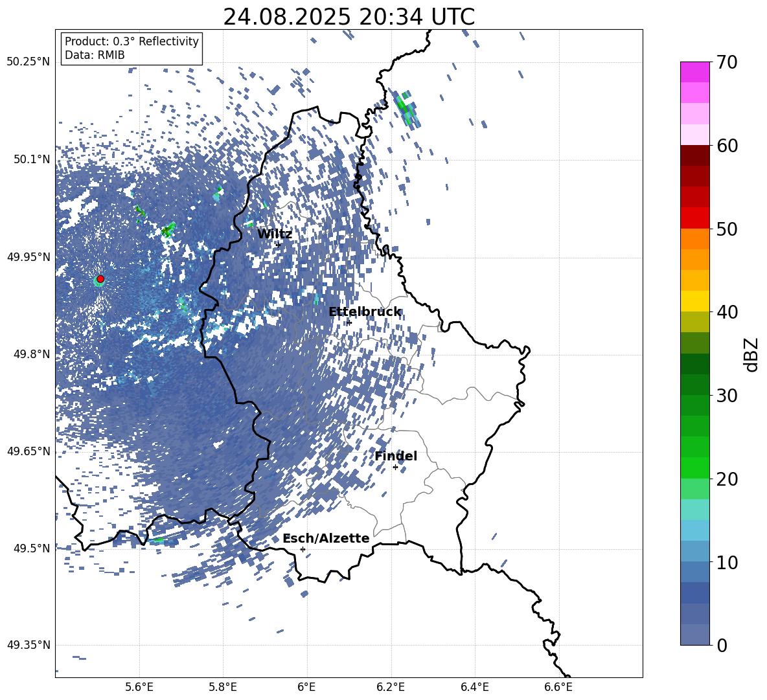Viewport: 767px width, 700px height.
Task: Click the 20 dBZ colorbar tick label
Action: coord(726,479)
